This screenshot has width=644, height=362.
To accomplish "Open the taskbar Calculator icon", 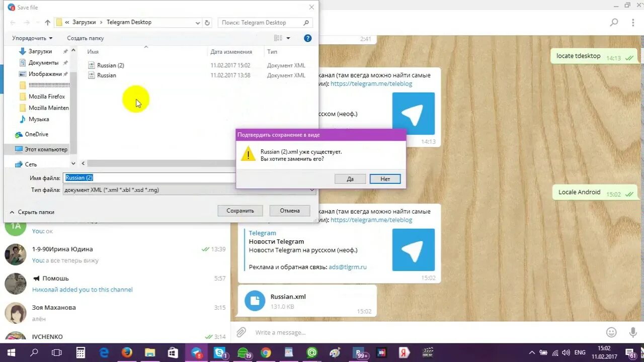I will [x=80, y=352].
